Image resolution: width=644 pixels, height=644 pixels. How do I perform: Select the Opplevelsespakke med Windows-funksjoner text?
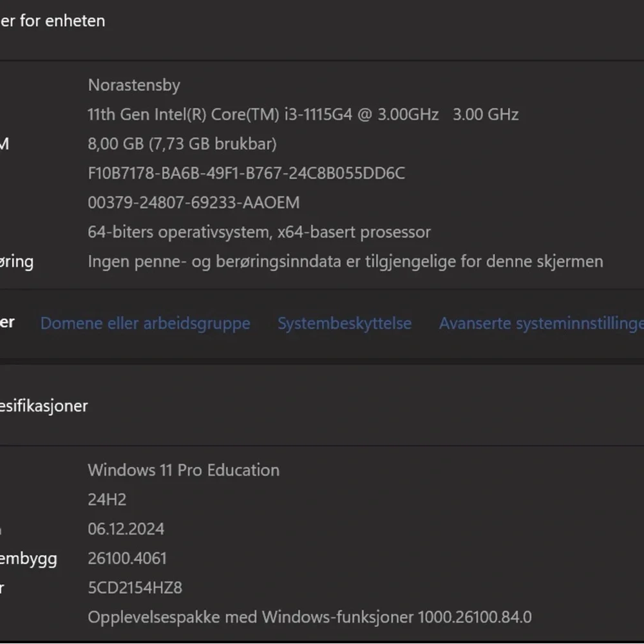tap(310, 618)
